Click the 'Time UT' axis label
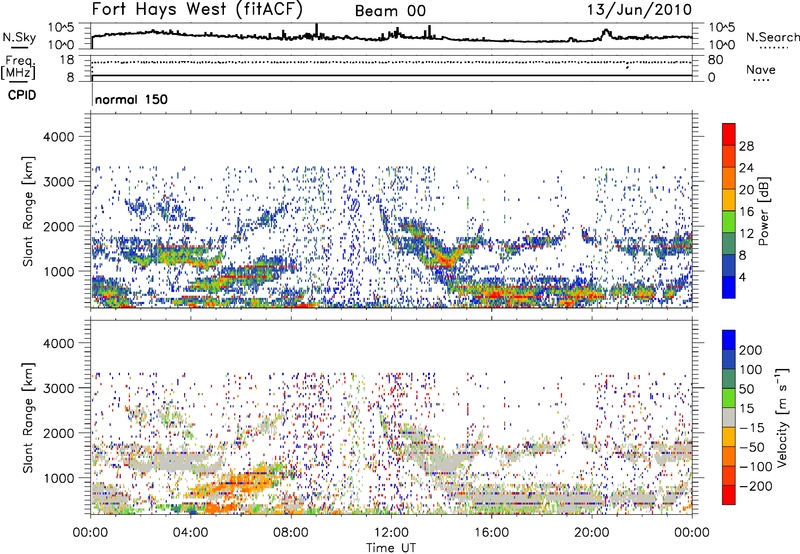This screenshot has width=800, height=554. pyautogui.click(x=391, y=548)
